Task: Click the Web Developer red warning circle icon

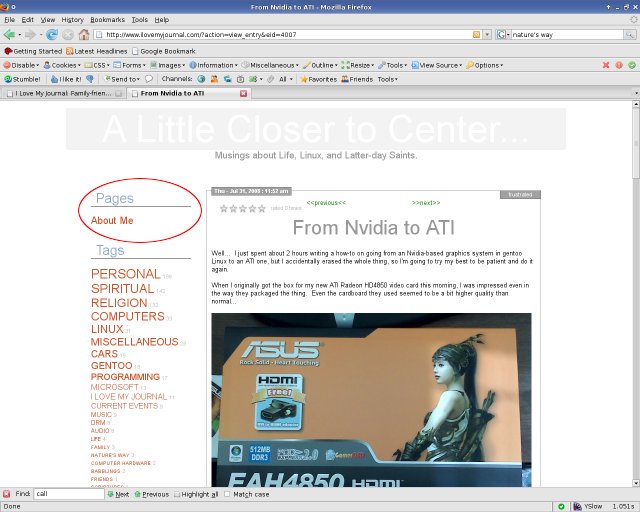Action: click(x=619, y=65)
